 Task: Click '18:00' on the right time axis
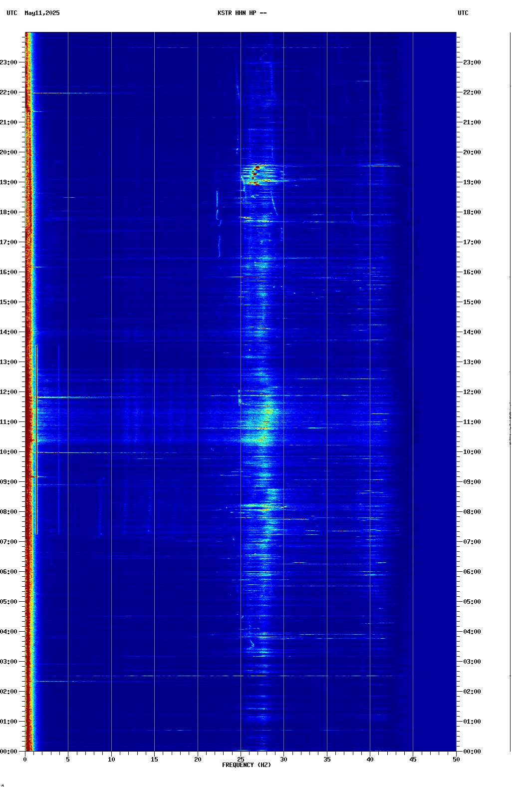[x=472, y=212]
